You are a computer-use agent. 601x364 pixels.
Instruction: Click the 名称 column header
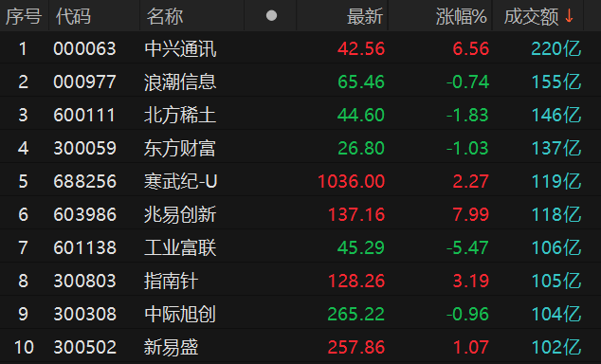tap(165, 16)
